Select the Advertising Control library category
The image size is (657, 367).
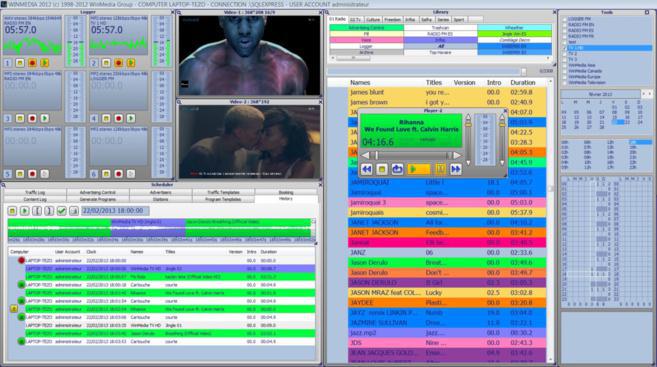(x=367, y=28)
